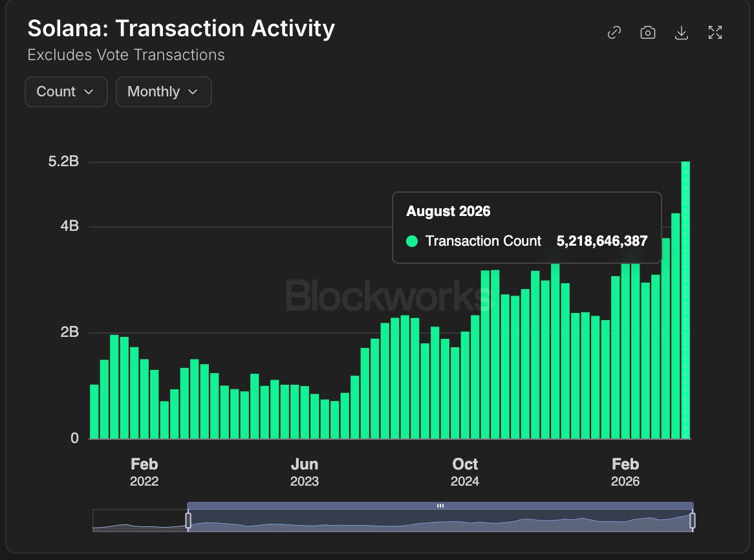The width and height of the screenshot is (754, 560).
Task: Click the 'Transaction Count' legend dot in tooltip
Action: (412, 241)
